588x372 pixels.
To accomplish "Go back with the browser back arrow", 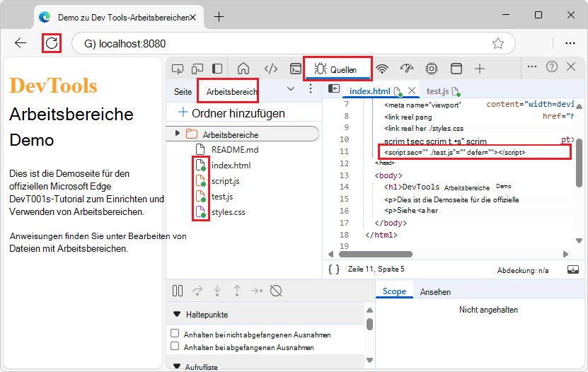I will click(21, 43).
